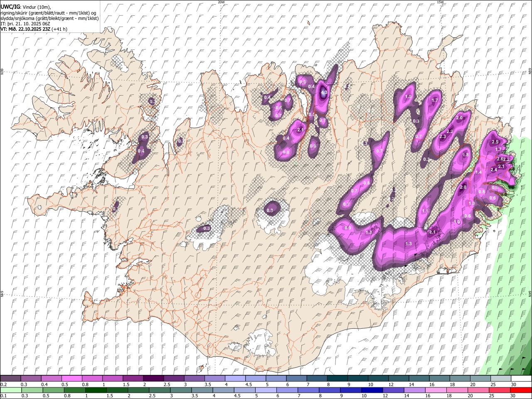Click the 1.5–2 magenta swatch in the upper row
This screenshot has height=399, width=532.
[x=133, y=379]
